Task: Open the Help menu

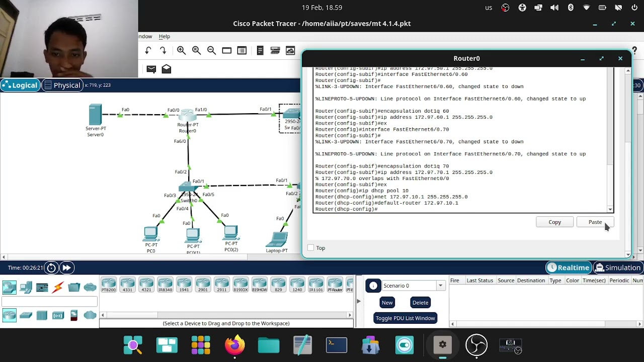Action: tap(165, 36)
